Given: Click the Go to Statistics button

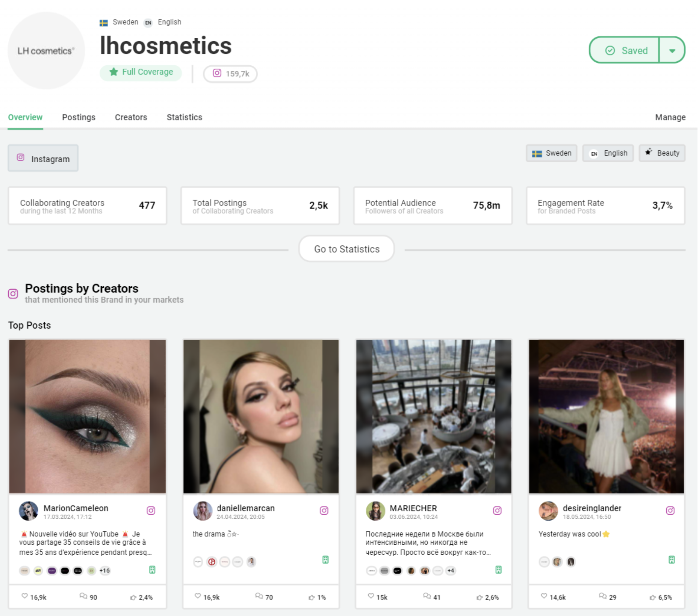Looking at the screenshot, I should (346, 249).
